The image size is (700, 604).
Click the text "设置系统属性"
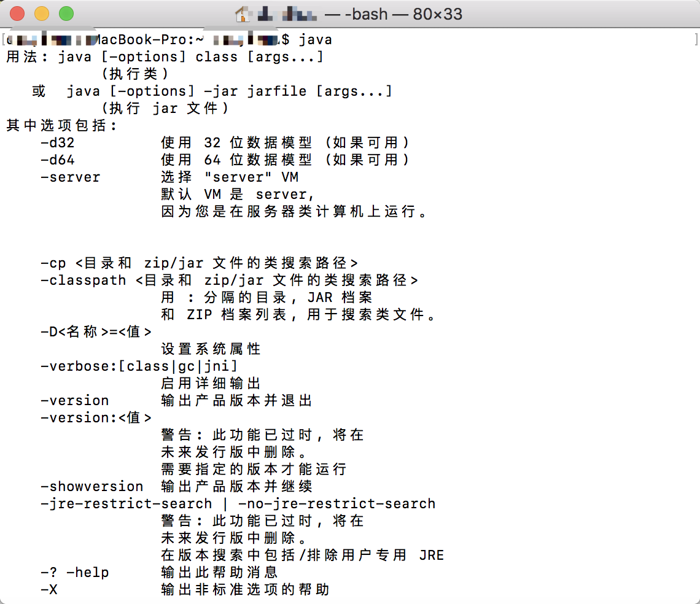(211, 349)
